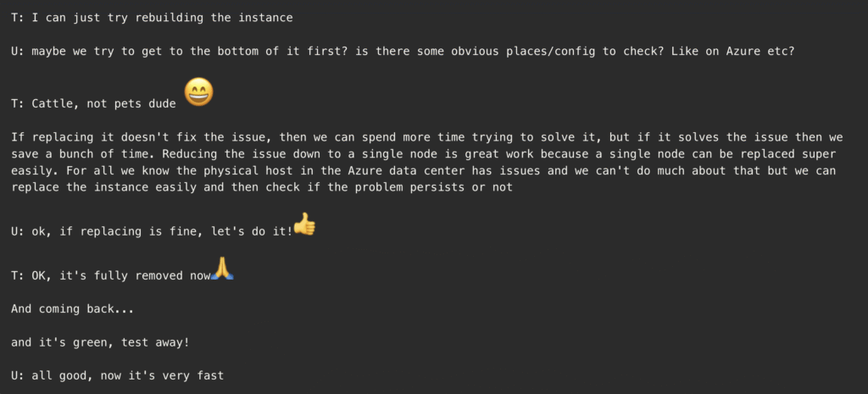The height and width of the screenshot is (394, 868).
Task: Click the line "And coming back..."
Action: 72,309
